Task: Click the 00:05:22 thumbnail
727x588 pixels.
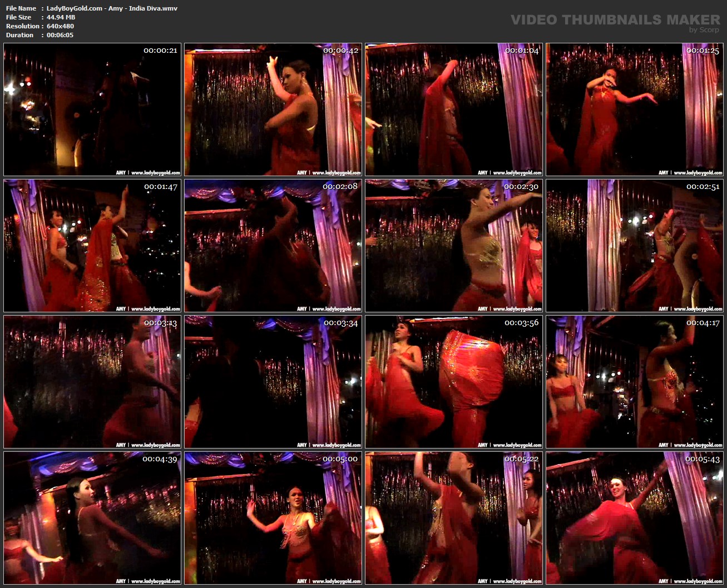Action: 454,518
